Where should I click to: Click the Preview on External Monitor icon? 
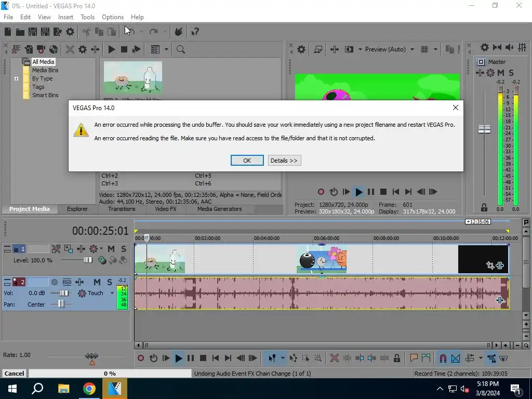tap(318, 49)
